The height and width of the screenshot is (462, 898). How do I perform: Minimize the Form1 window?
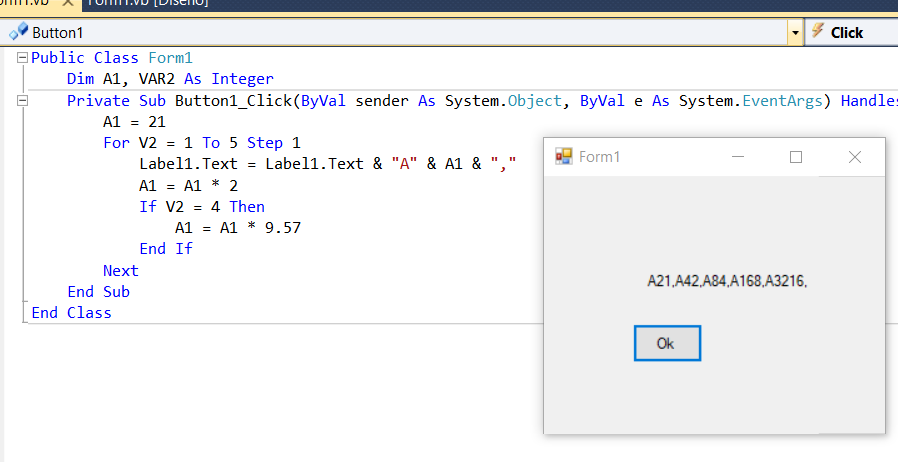point(738,157)
